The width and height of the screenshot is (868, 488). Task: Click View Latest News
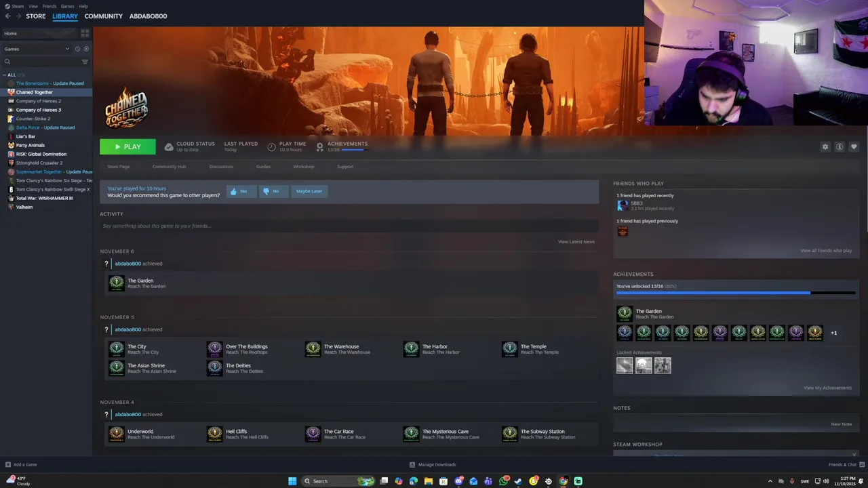[576, 242]
